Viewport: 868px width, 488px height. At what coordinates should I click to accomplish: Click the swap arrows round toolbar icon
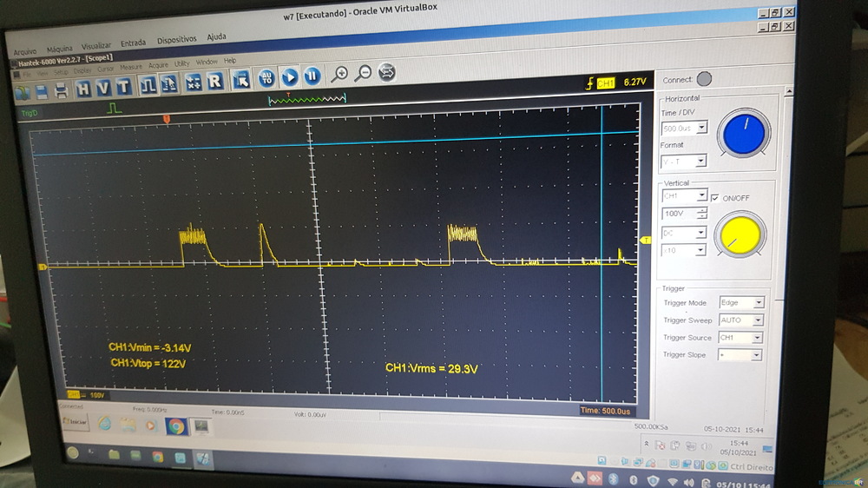(x=387, y=72)
